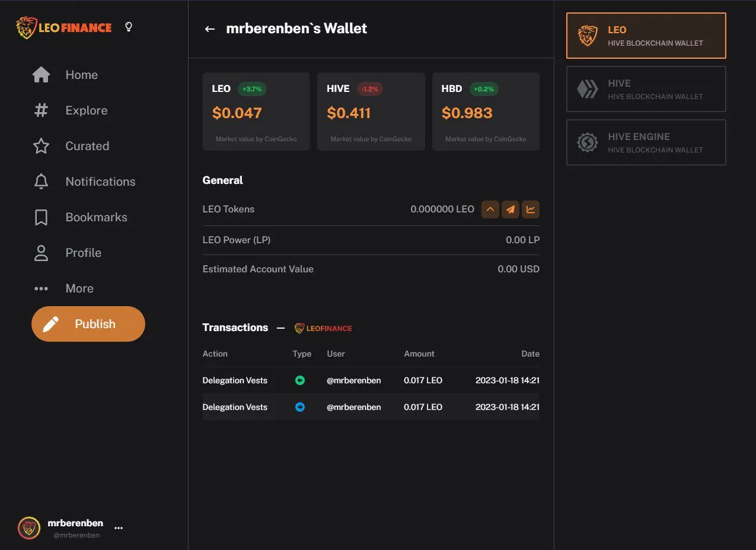Open the Notifications label
This screenshot has height=550, width=756.
click(x=100, y=182)
